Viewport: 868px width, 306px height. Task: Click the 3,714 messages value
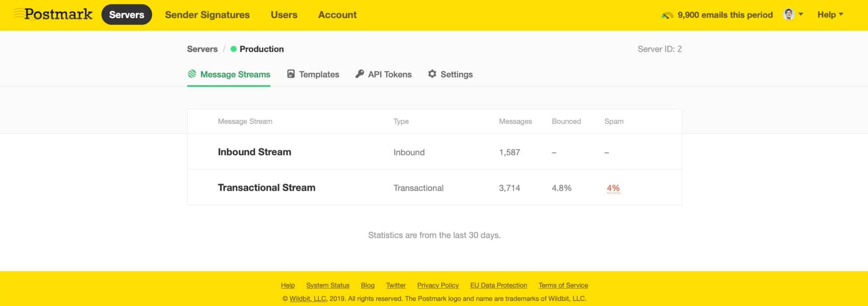pos(509,188)
